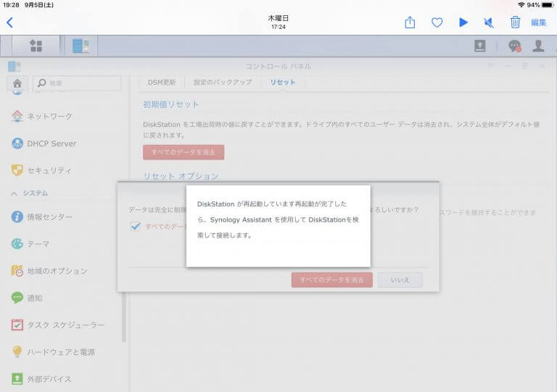The height and width of the screenshot is (392, 557).
Task: Open DSM notifications chat bubble icon
Action: (x=514, y=46)
